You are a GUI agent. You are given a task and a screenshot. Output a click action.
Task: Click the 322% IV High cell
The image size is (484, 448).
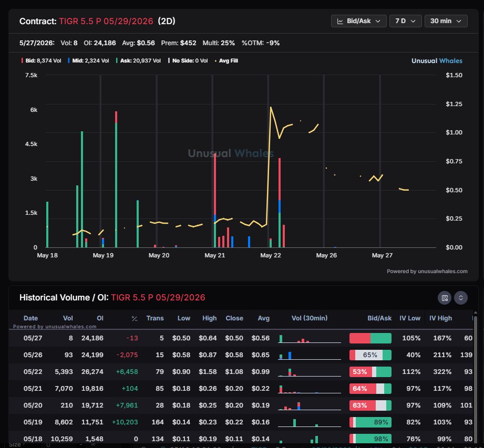point(442,372)
